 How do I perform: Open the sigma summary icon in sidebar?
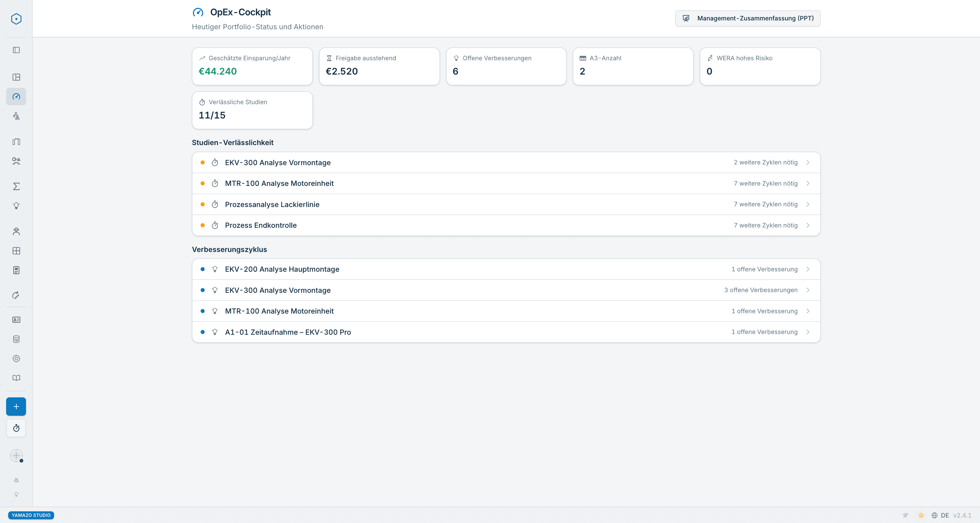16,187
